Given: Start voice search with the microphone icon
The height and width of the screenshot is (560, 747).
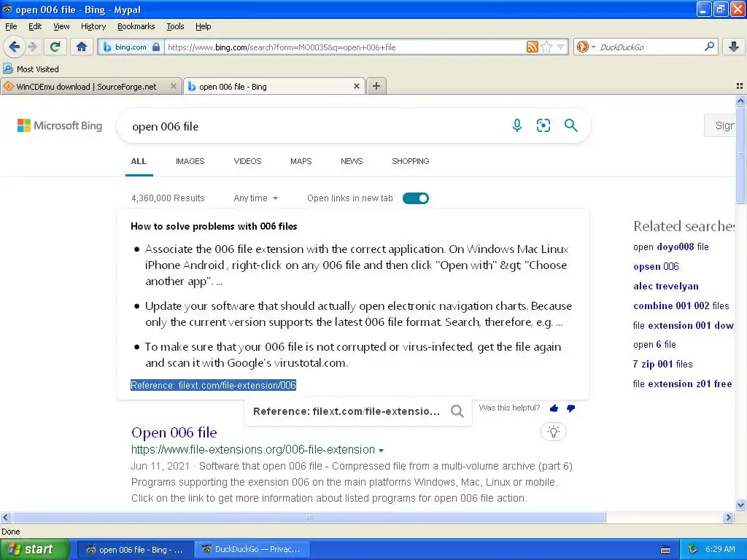Looking at the screenshot, I should 517,125.
